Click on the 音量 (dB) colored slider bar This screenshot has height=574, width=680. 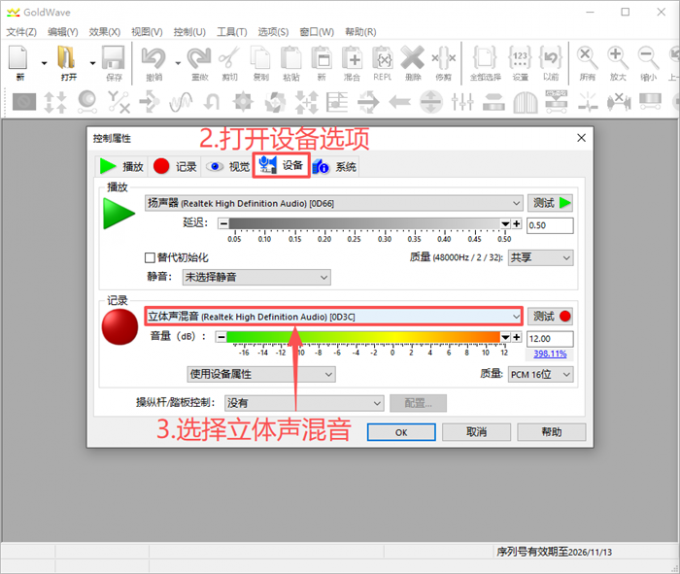tap(363, 337)
